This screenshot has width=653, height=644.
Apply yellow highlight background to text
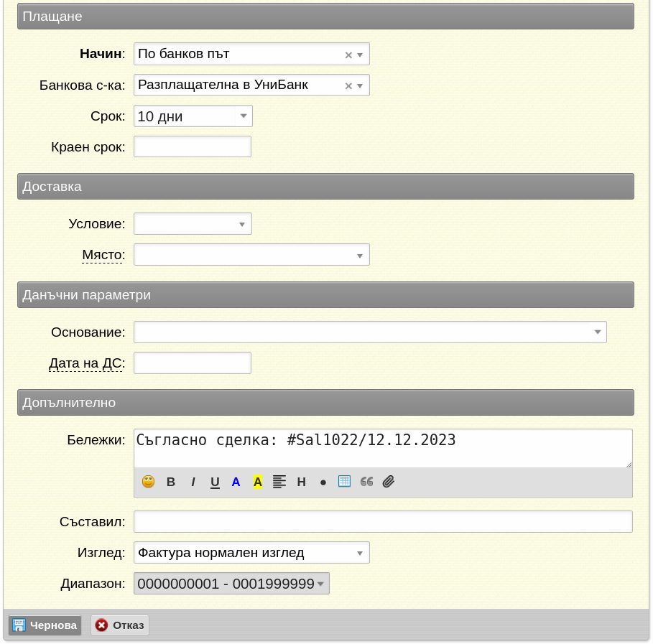258,482
